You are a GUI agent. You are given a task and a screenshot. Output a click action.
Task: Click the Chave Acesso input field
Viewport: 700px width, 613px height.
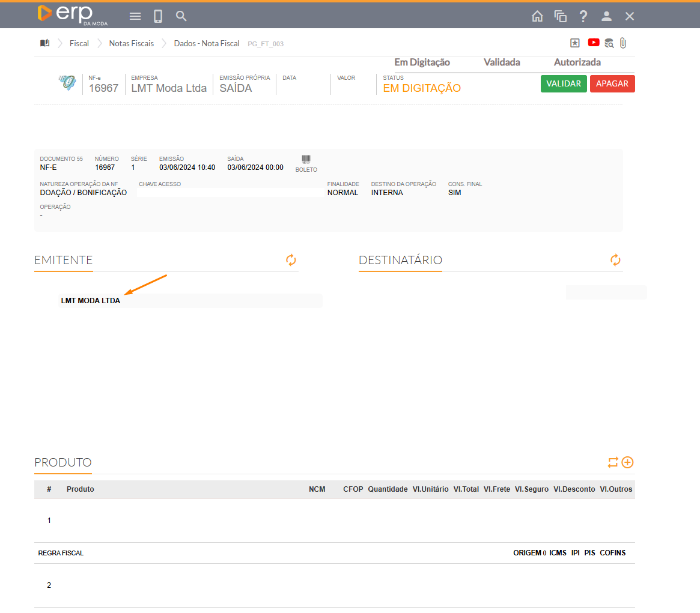230,193
